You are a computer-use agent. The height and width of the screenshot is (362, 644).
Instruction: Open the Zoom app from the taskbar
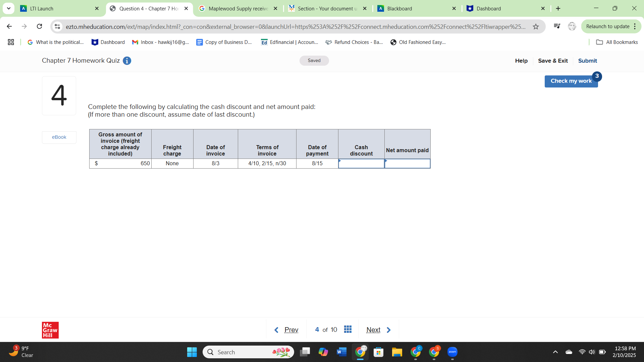452,352
